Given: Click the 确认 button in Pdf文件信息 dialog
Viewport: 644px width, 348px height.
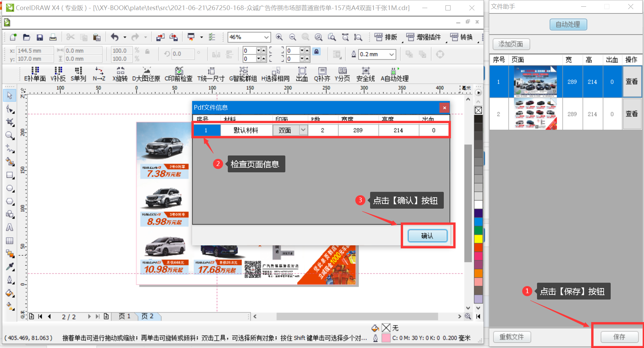Looking at the screenshot, I should (427, 236).
